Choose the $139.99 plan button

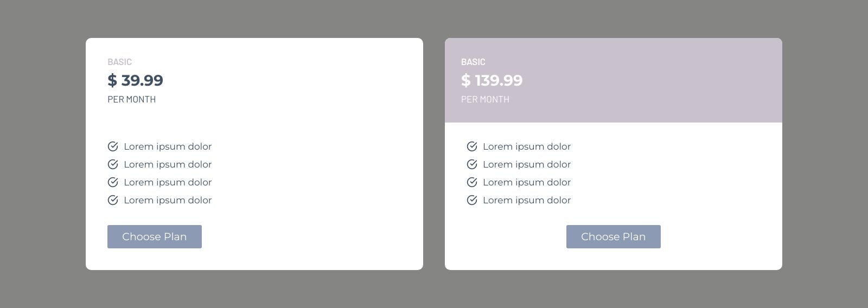click(x=614, y=236)
